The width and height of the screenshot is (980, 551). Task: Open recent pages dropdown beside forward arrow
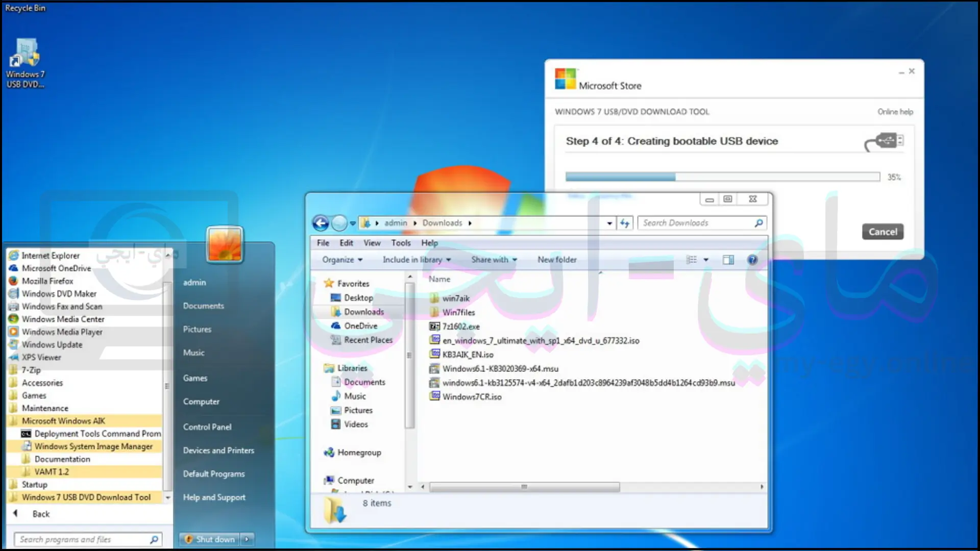pos(353,223)
